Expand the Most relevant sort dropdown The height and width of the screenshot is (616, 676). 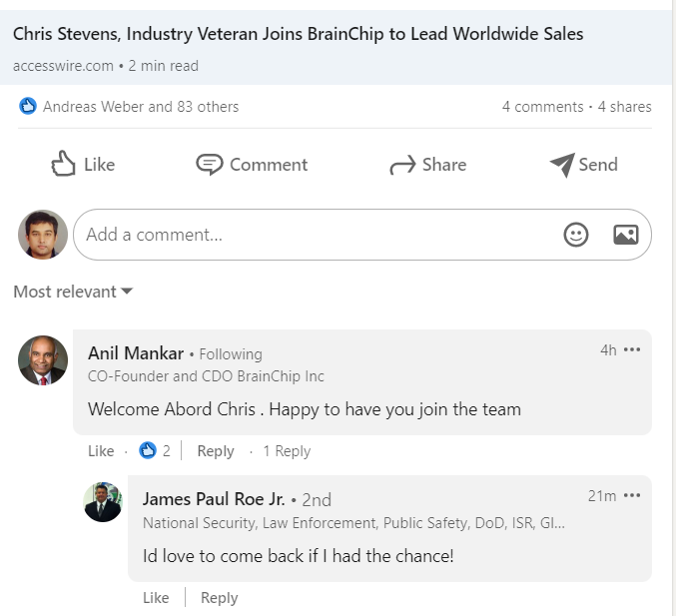73,292
